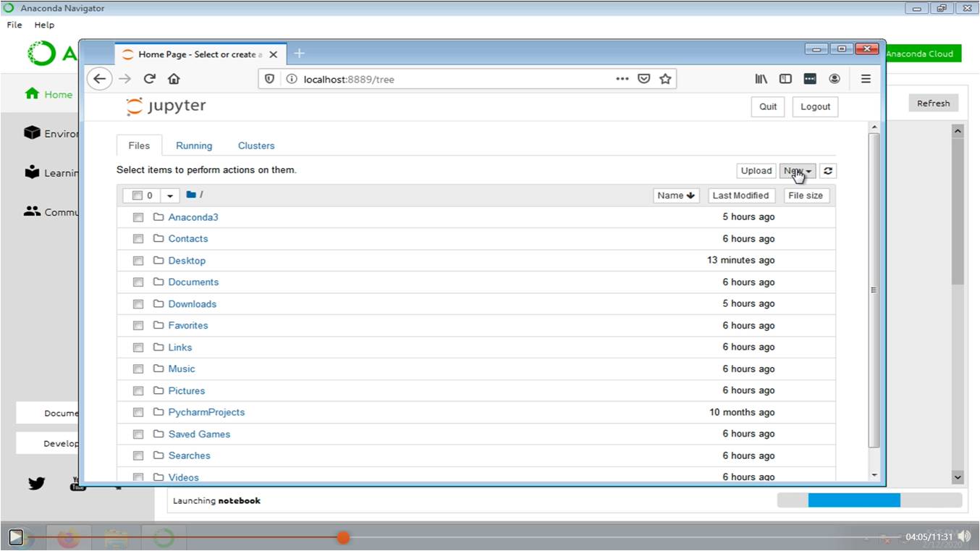980x551 pixels.
Task: Open the Clusters tab
Action: click(256, 146)
